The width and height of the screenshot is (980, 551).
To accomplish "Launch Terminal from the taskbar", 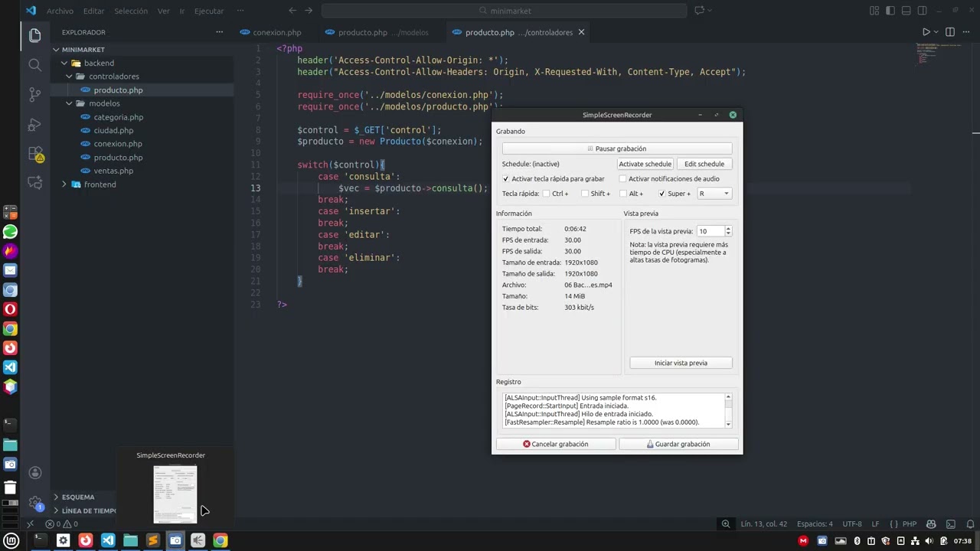I will (x=41, y=540).
